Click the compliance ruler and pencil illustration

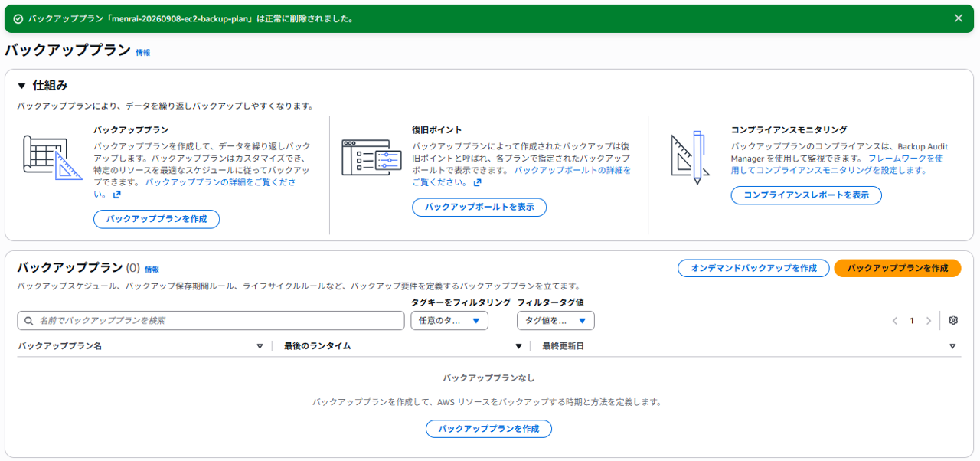click(x=690, y=157)
